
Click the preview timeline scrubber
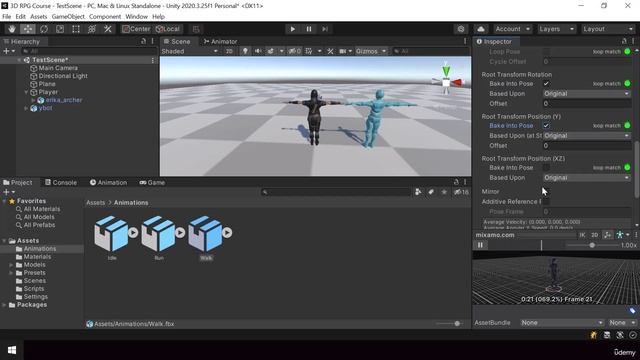pos(541,245)
